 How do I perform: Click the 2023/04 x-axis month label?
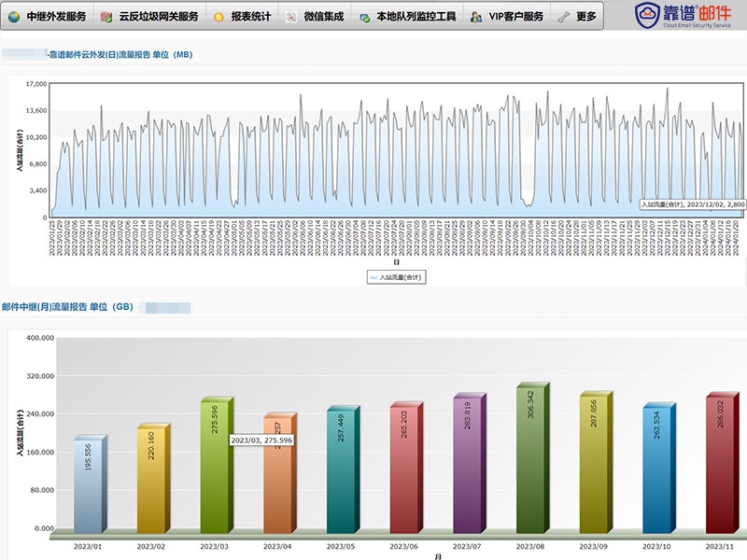(277, 547)
